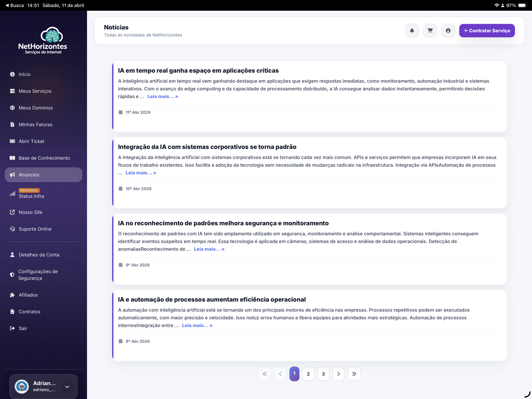Click Leia mais on first news article

(x=163, y=96)
